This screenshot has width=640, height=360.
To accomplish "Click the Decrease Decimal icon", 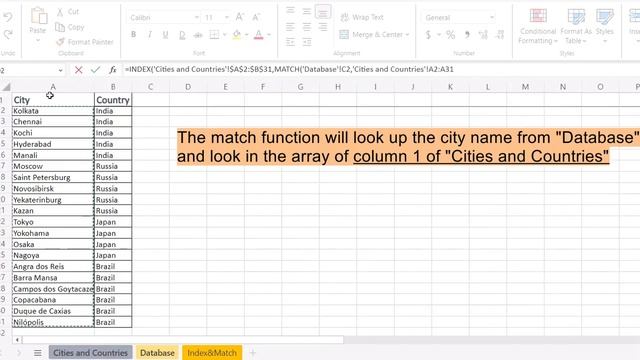I will [500, 35].
